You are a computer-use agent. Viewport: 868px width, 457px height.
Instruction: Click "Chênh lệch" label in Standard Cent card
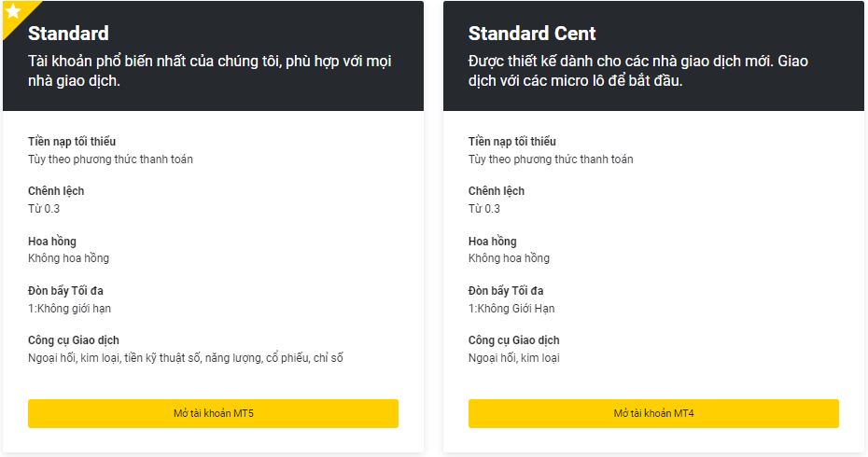point(497,191)
